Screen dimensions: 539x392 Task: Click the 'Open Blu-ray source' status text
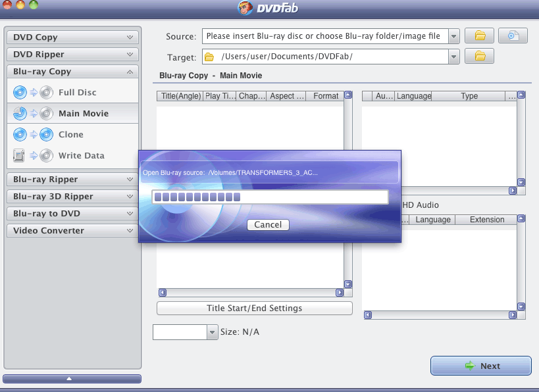tap(230, 172)
